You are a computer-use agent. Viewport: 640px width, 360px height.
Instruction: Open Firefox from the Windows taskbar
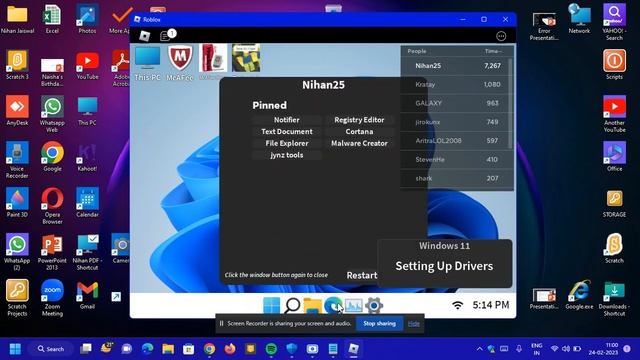230,349
